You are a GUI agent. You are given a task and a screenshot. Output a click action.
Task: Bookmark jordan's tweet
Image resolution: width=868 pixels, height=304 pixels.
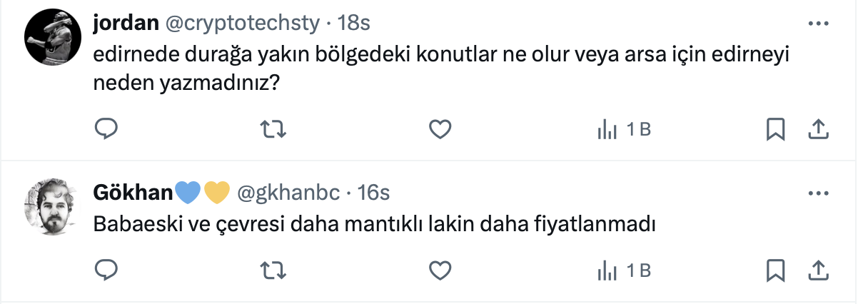point(775,129)
